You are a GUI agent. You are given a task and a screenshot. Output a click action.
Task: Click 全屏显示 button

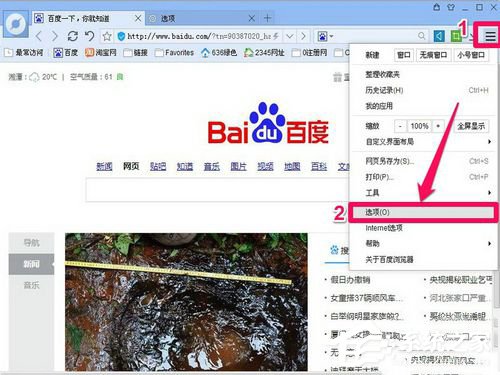pyautogui.click(x=471, y=126)
